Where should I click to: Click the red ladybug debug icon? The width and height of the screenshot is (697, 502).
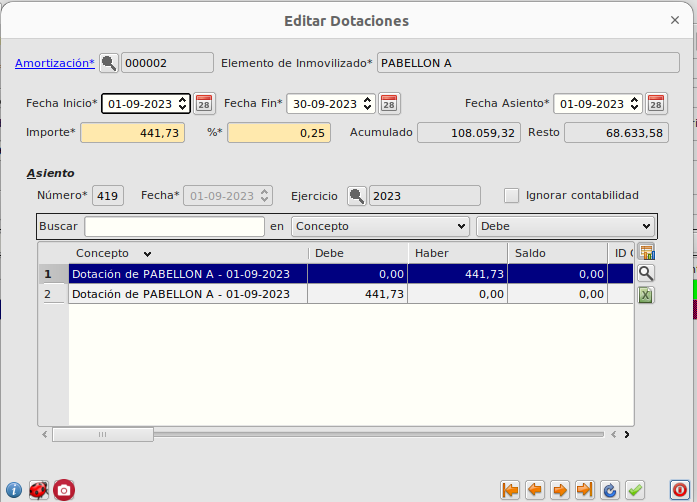tap(39, 490)
